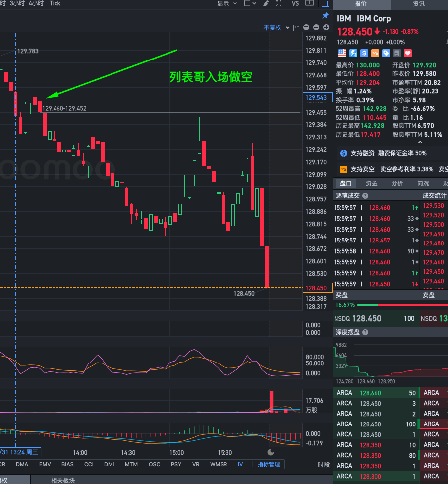Open the 不复权 adjustment dropdown

coord(277,27)
